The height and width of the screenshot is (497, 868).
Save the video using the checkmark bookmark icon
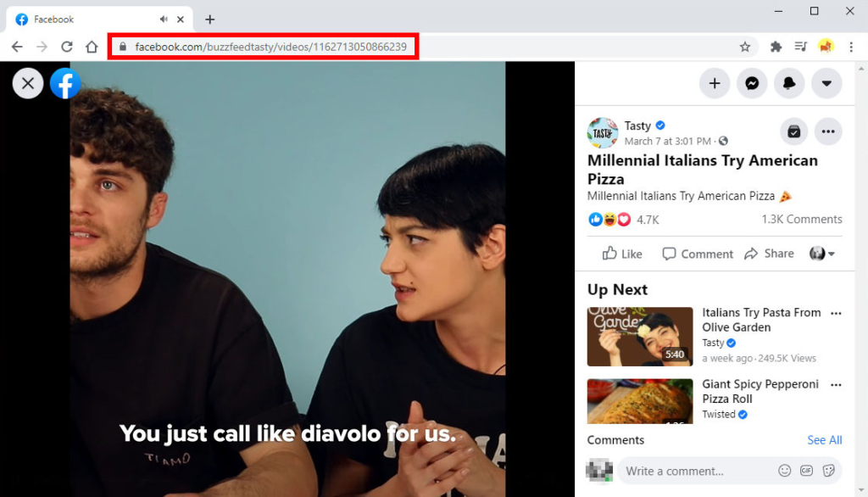pos(794,131)
